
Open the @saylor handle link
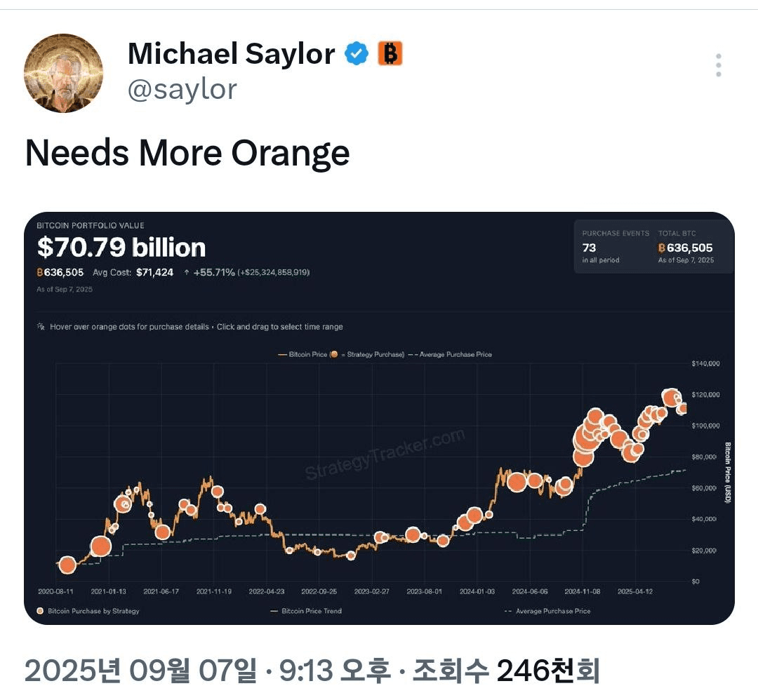(x=182, y=89)
